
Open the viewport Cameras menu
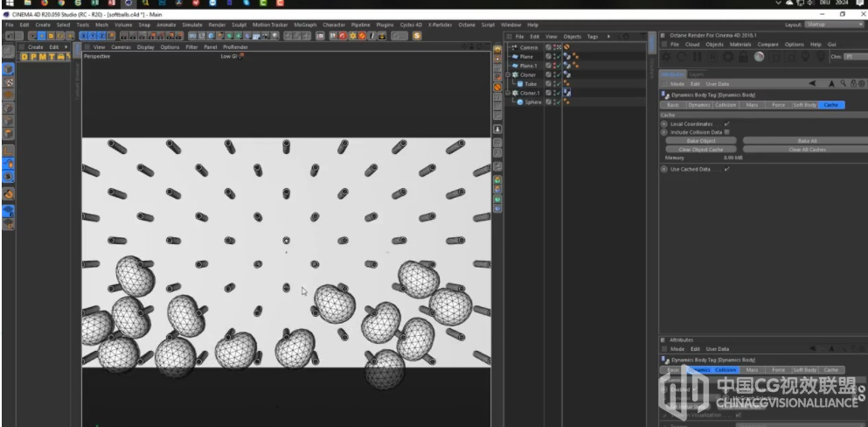tap(122, 47)
